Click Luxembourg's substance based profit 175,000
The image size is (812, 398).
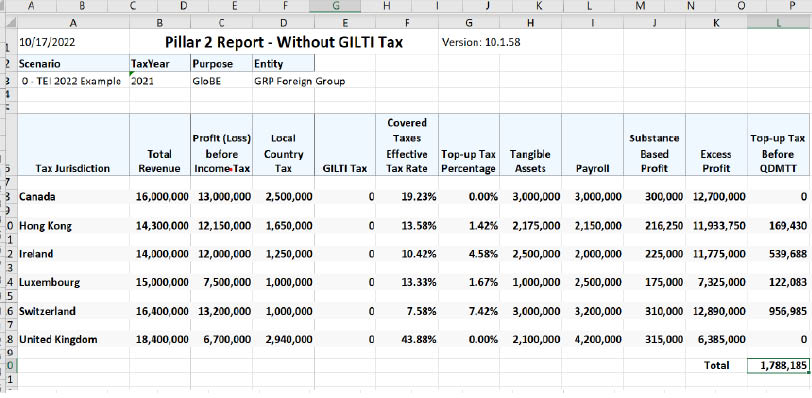click(655, 283)
